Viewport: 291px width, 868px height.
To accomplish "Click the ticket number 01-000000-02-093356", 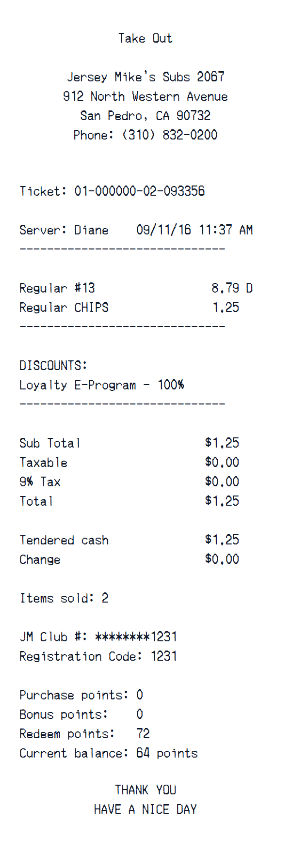I will point(139,191).
